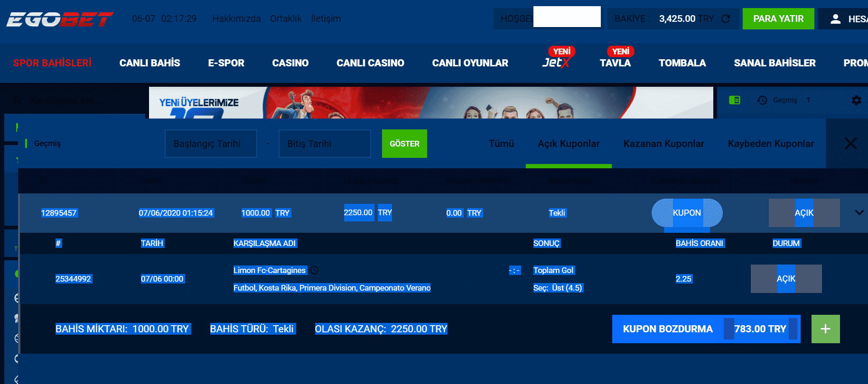The image size is (868, 384).
Task: Click the Geçmiş label in right panel
Action: (785, 100)
